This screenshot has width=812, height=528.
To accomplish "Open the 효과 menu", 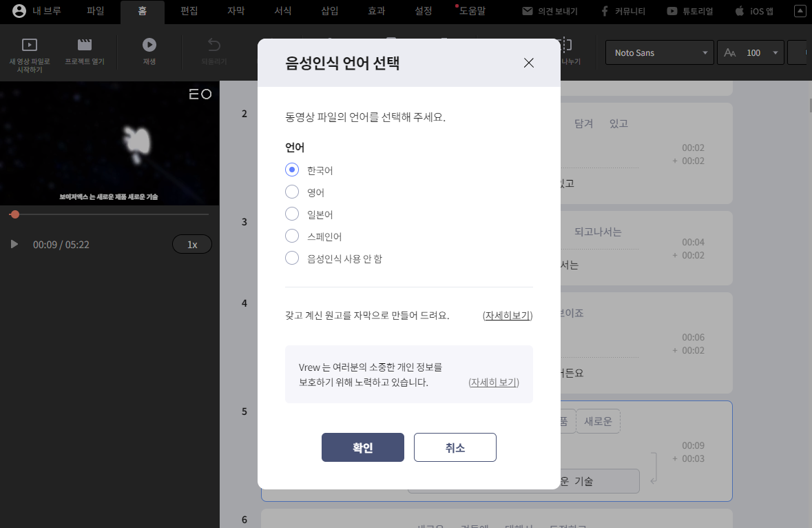I will [x=377, y=11].
